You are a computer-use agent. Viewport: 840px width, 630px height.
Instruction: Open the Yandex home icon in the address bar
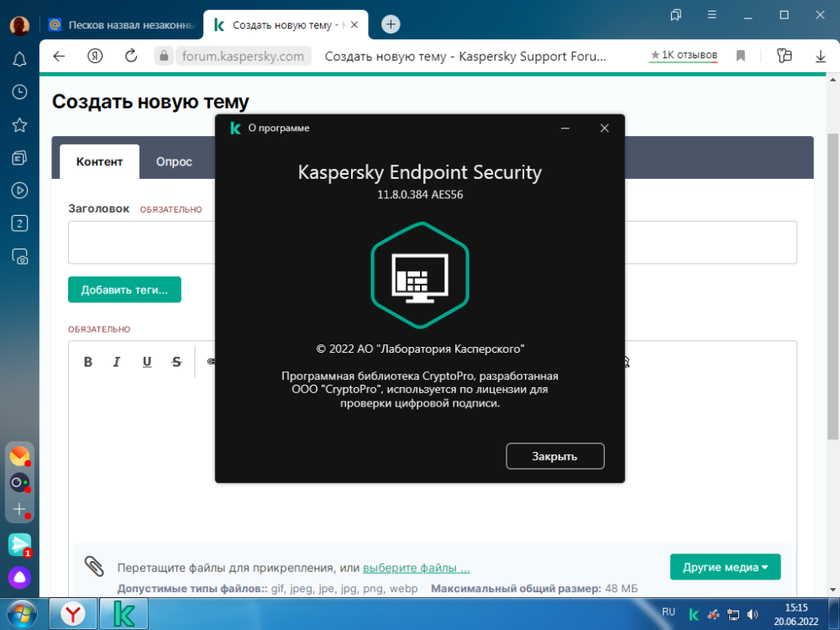pyautogui.click(x=95, y=55)
